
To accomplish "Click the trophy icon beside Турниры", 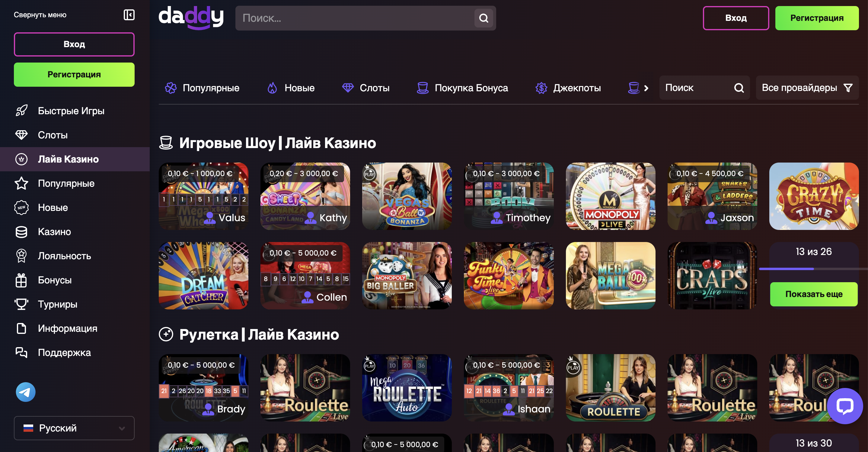I will coord(21,304).
